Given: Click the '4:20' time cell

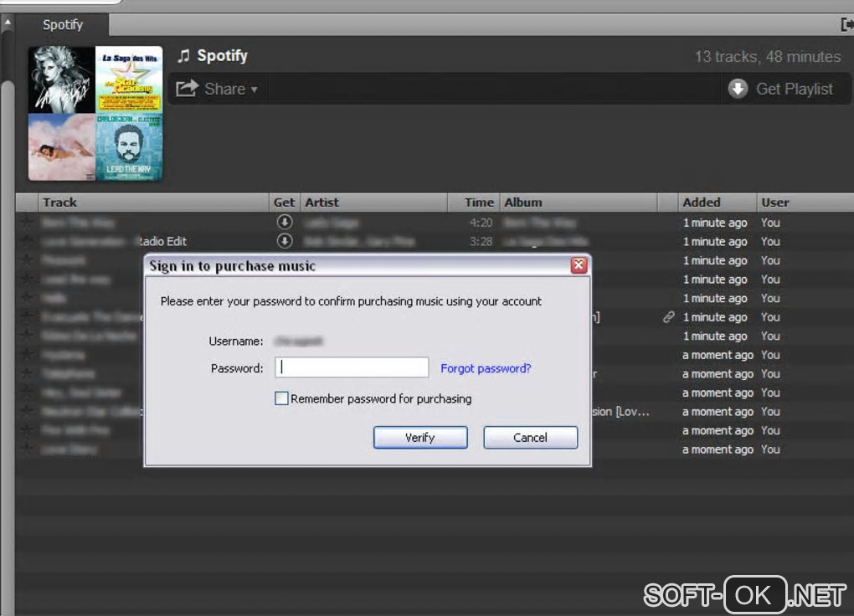Looking at the screenshot, I should 481,223.
